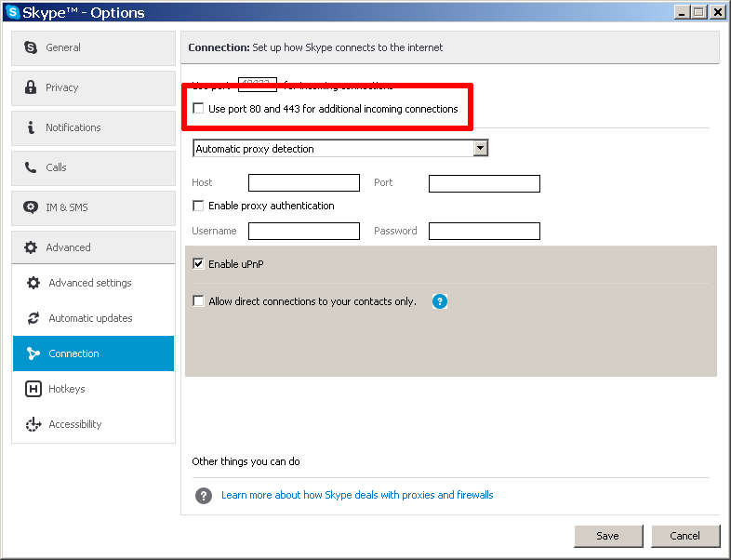
Task: Collapse the Advanced section in sidebar
Action: tap(93, 247)
